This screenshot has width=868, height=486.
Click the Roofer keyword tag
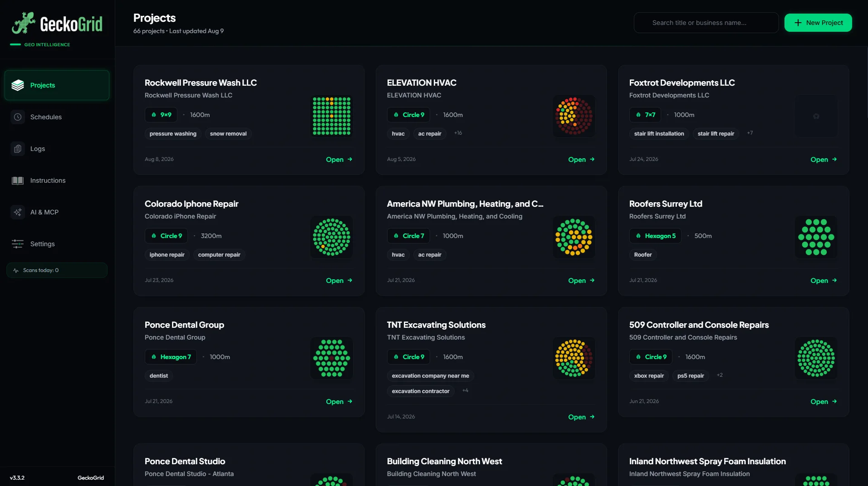tap(643, 255)
